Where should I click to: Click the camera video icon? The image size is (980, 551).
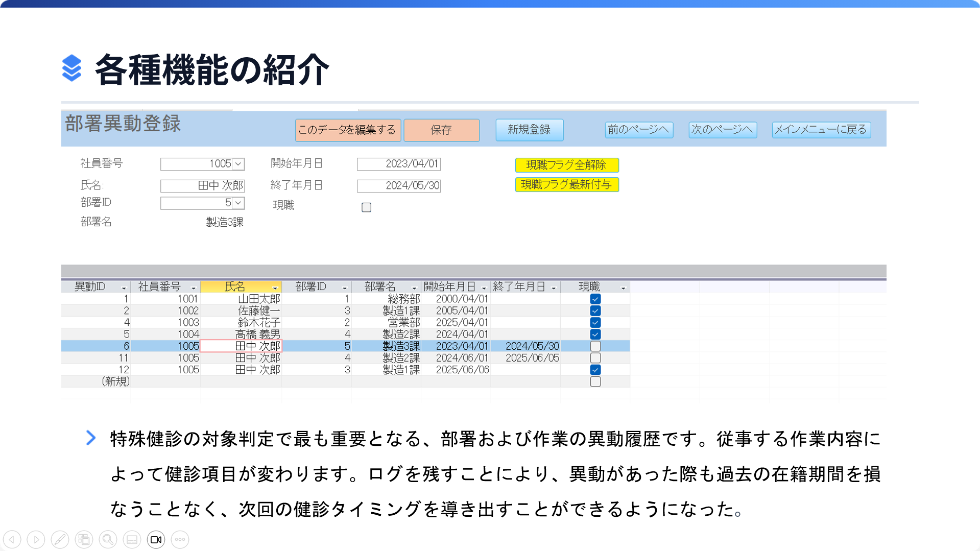(x=156, y=539)
